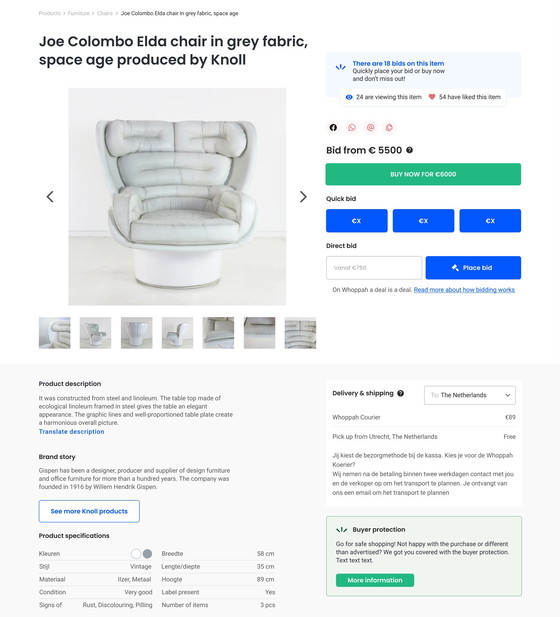Click the Place bid button
The image size is (560, 617).
click(x=473, y=268)
